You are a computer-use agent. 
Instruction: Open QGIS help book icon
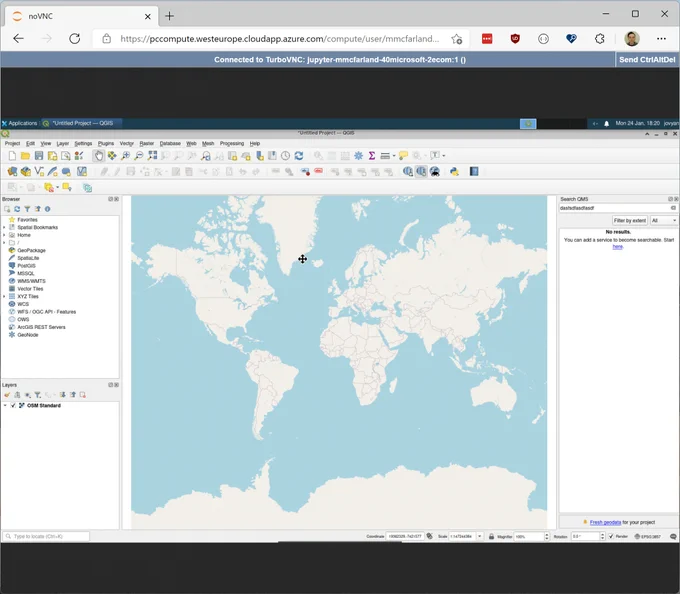[x=474, y=172]
